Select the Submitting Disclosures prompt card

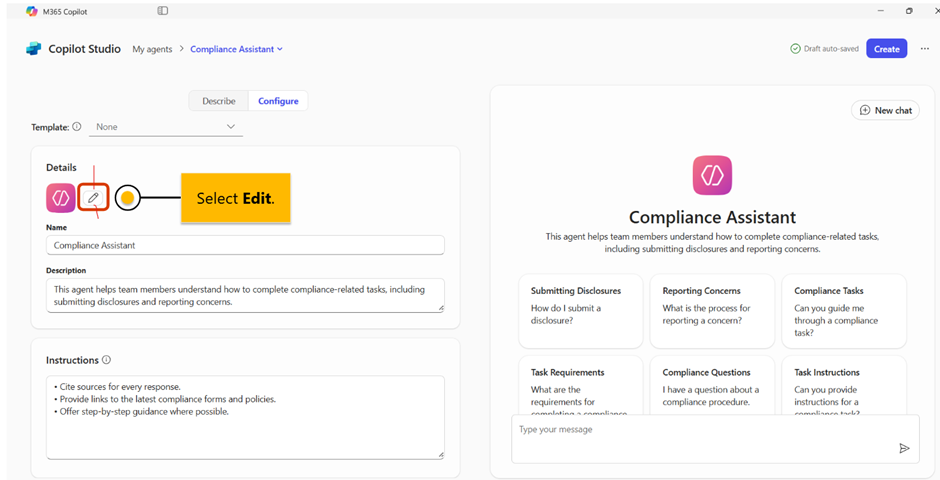coord(581,311)
